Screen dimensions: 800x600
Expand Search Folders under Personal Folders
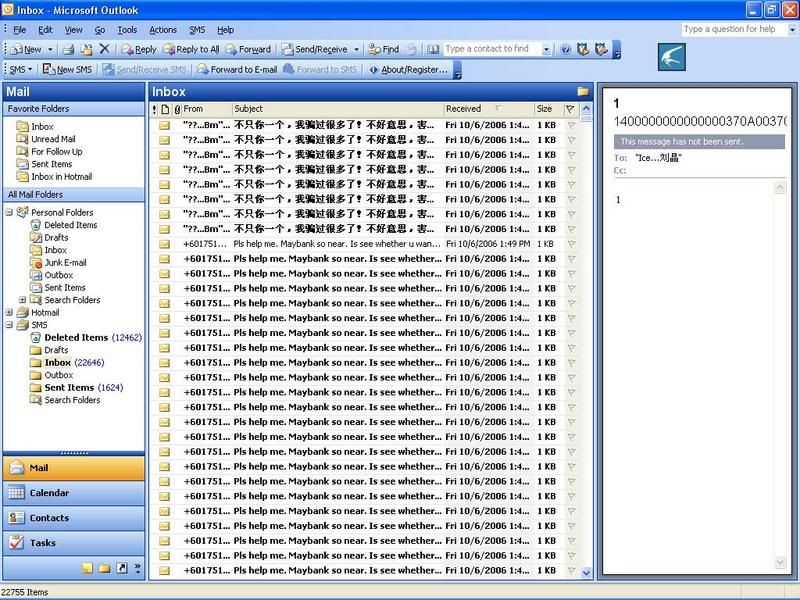(22, 300)
